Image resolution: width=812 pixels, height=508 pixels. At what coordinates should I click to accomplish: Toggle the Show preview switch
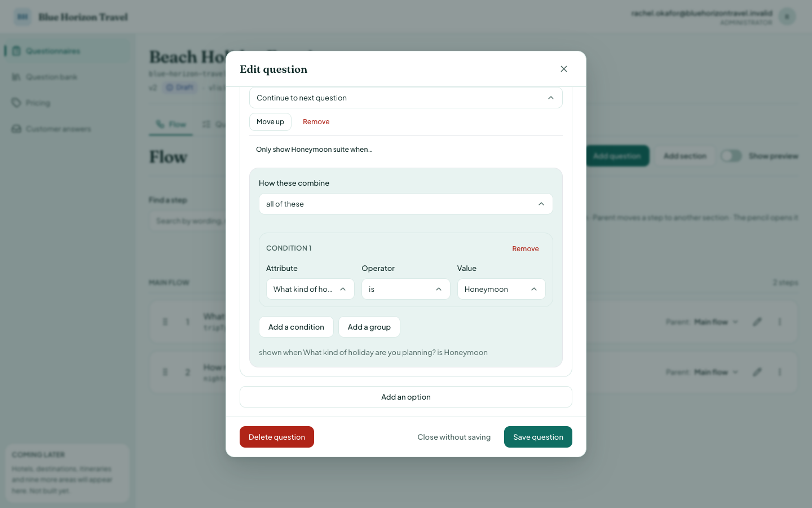pos(731,156)
